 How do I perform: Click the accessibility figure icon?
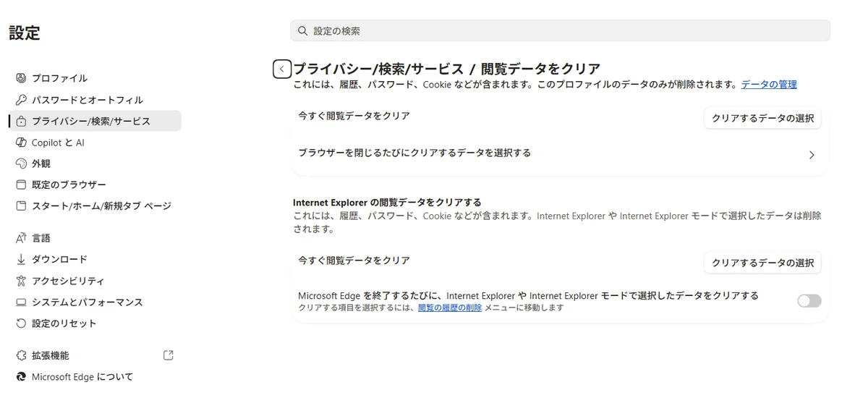(21, 281)
